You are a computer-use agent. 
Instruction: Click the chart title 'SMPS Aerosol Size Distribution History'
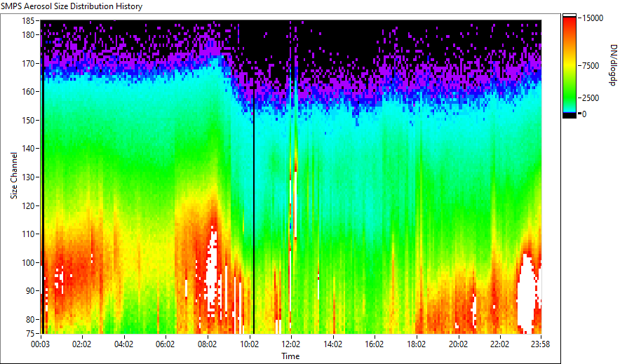click(72, 6)
